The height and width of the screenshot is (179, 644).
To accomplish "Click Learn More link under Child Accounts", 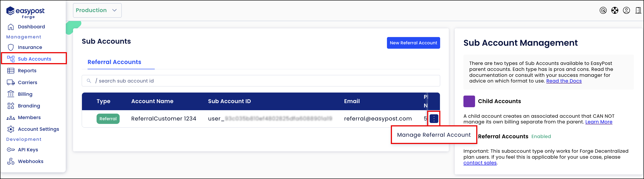I will [x=599, y=122].
